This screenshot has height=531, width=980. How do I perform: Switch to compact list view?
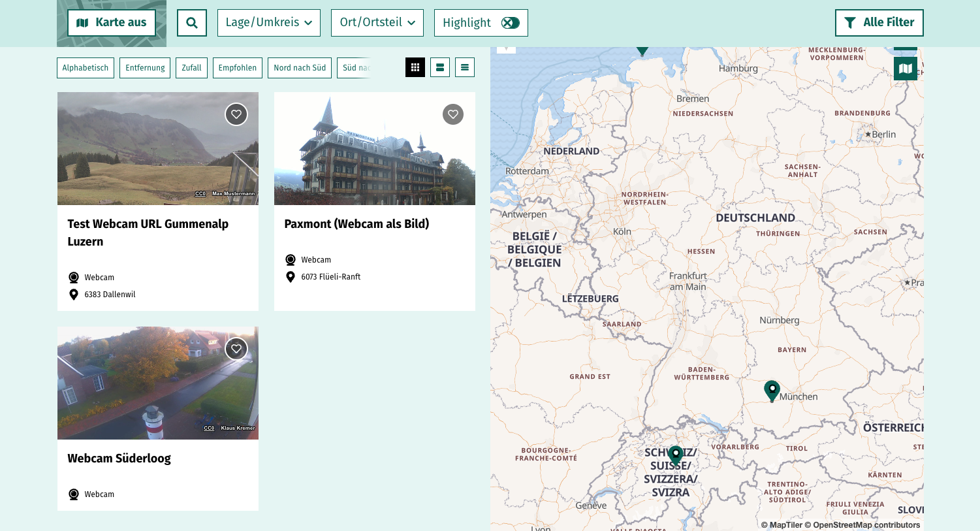465,67
